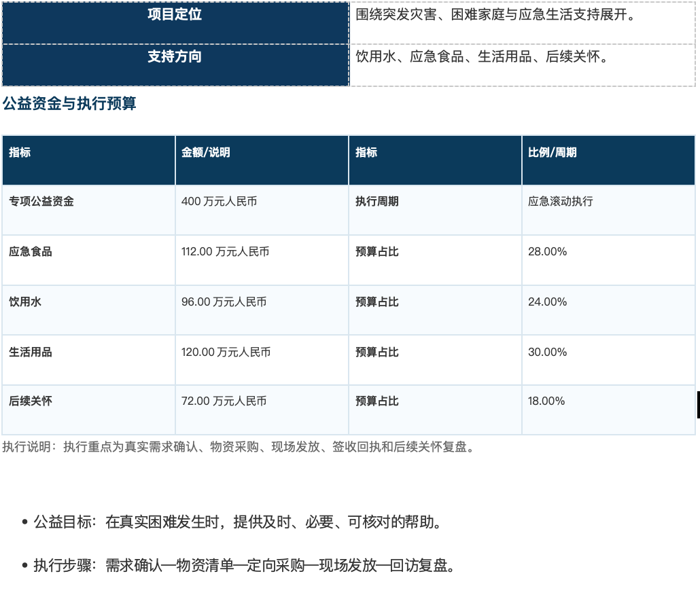Viewport: 700px width, 595px height.
Task: Select the 支持方向 header cell
Action: tap(175, 65)
